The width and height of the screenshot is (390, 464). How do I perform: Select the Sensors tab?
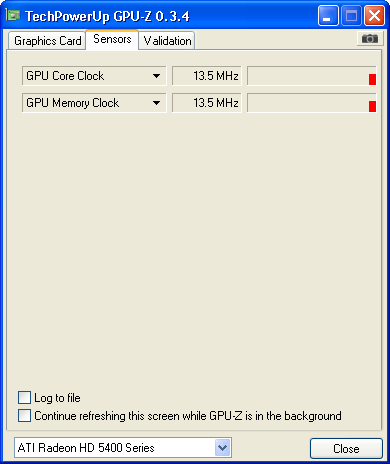pos(112,39)
